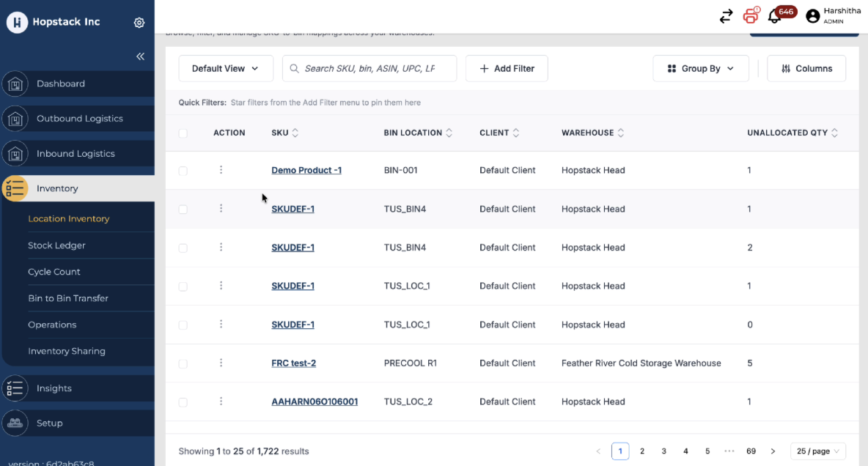The height and width of the screenshot is (466, 868).
Task: Click the Inbound Logistics sidebar icon
Action: [x=15, y=153]
